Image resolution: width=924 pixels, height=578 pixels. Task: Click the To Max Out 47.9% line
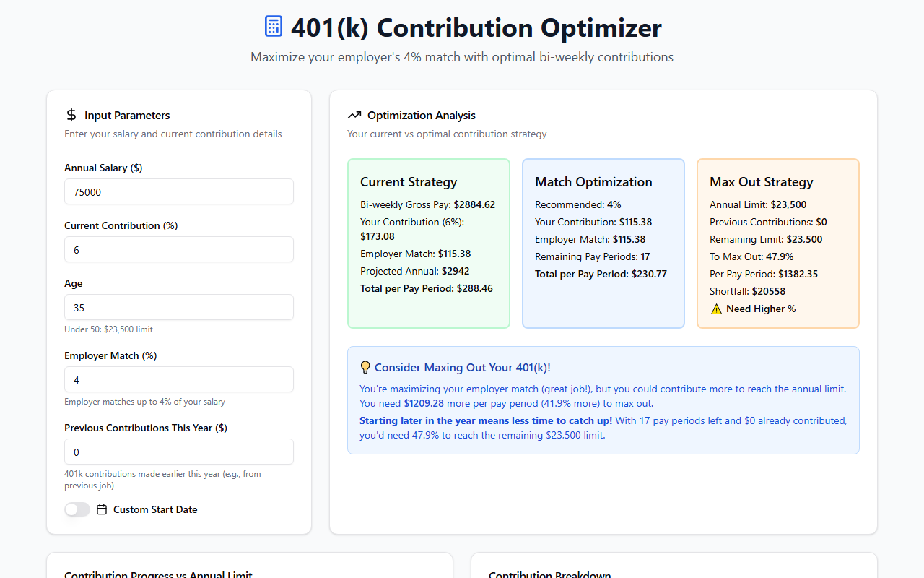[751, 256]
